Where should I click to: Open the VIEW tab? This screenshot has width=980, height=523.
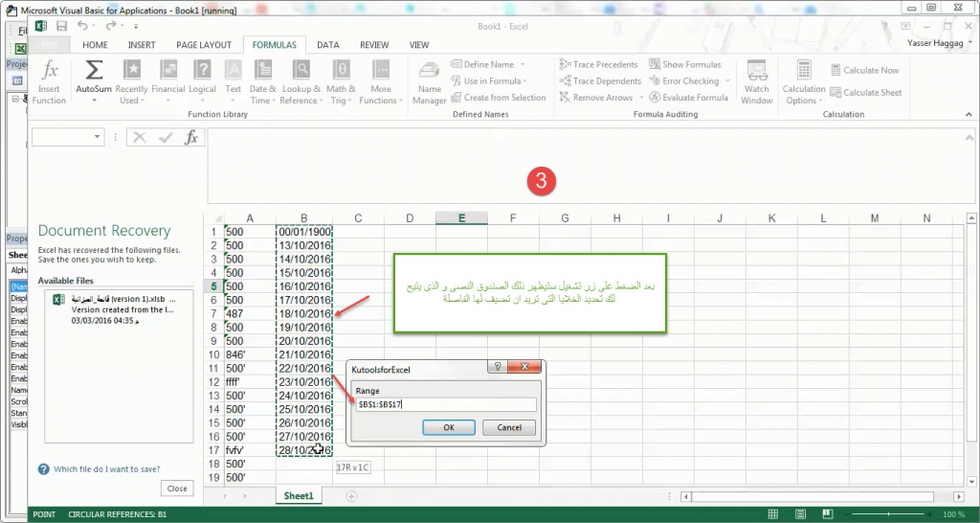pyautogui.click(x=419, y=45)
